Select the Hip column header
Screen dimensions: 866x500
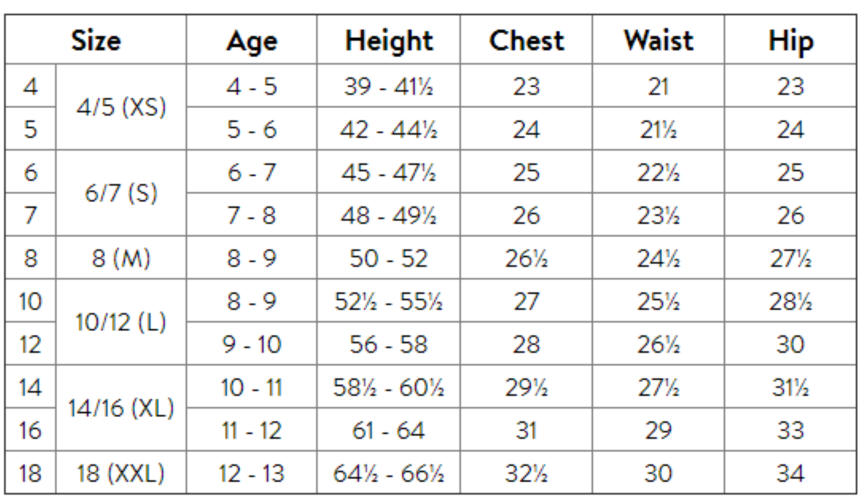[x=790, y=41]
